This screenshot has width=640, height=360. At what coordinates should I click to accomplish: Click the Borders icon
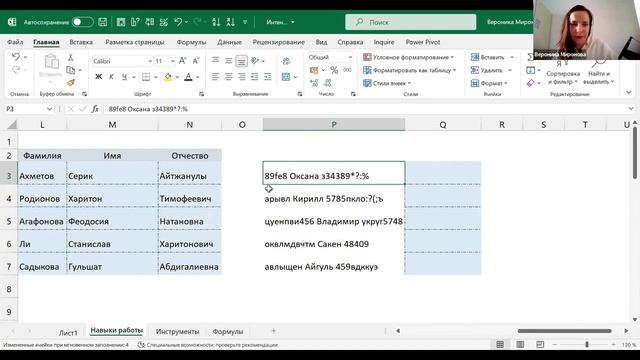[x=146, y=77]
